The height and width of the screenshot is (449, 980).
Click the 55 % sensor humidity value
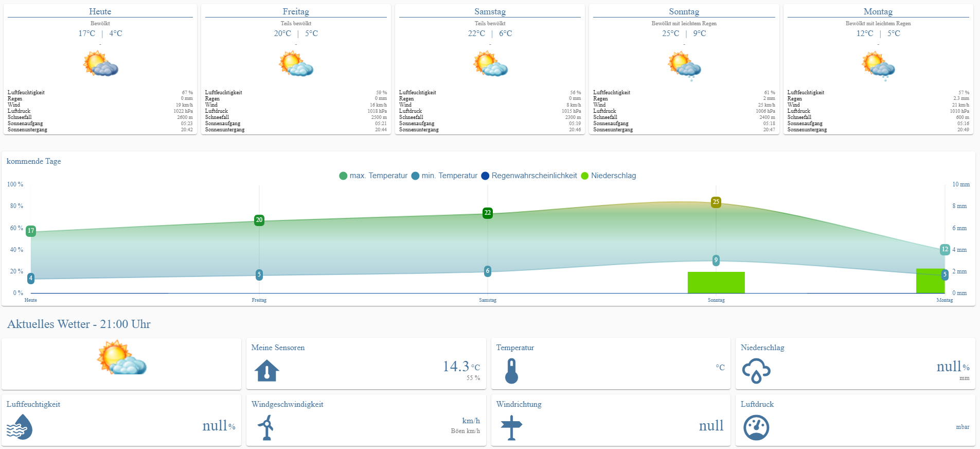(x=473, y=378)
